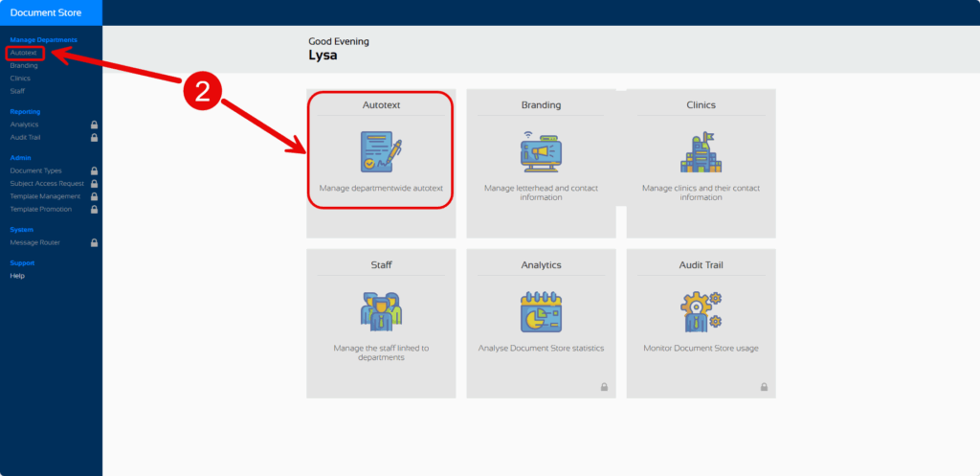Click the Document Store header logo
The height and width of the screenshot is (476, 980).
(x=46, y=12)
